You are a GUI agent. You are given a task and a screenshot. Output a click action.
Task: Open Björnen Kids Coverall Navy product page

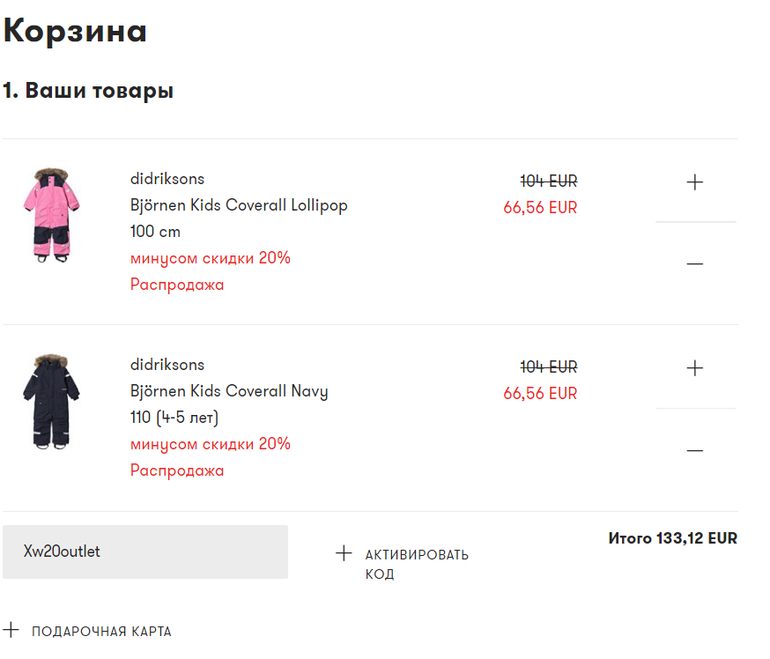pos(229,391)
